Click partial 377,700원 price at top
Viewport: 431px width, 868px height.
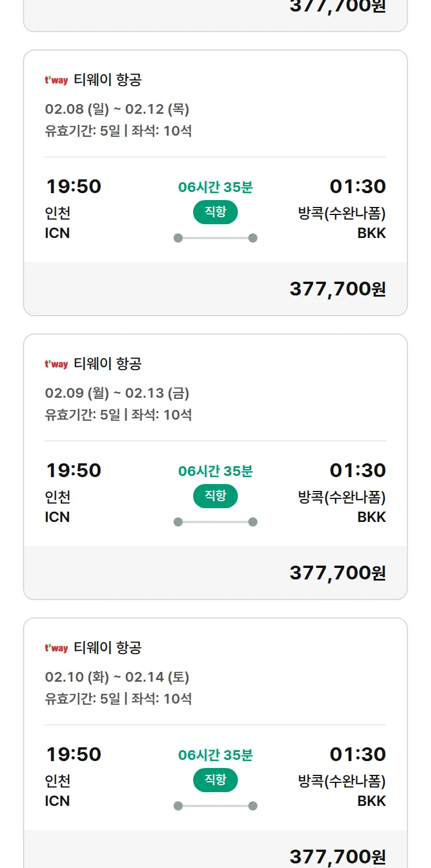[337, 6]
